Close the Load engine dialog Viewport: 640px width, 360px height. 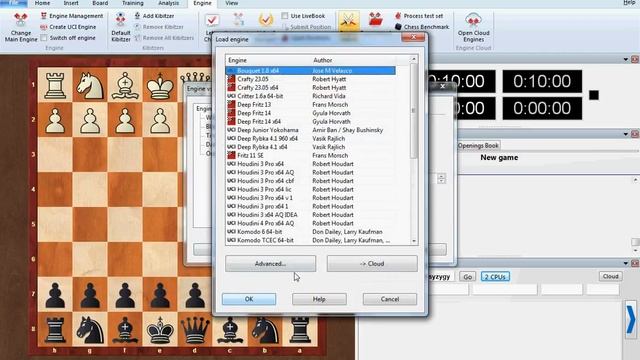[x=413, y=37]
